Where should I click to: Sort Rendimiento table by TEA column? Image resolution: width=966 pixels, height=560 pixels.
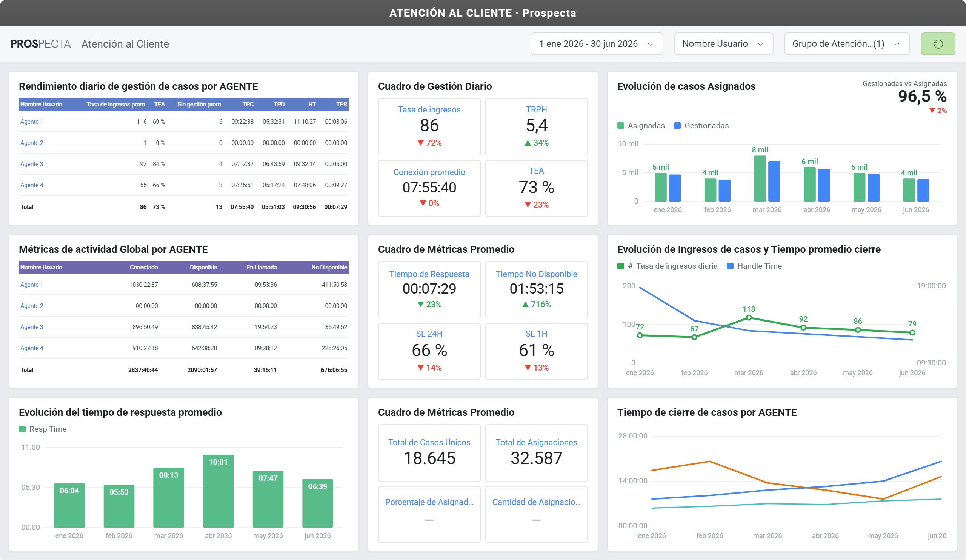point(160,104)
